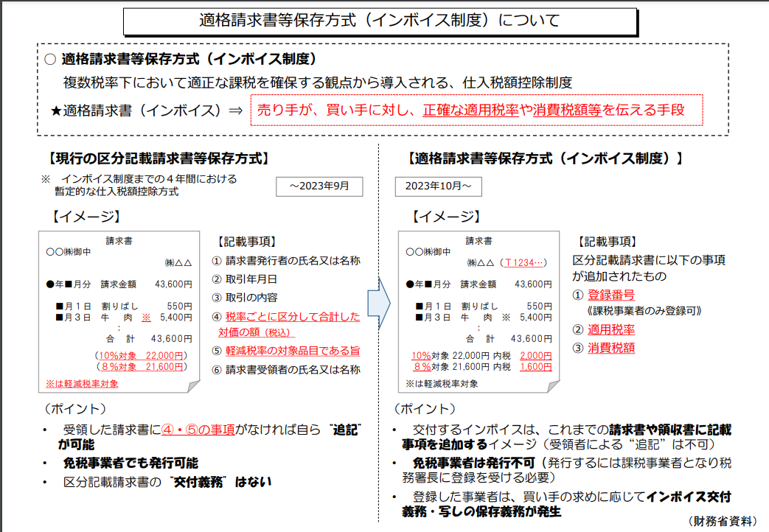
Task: Click '（8％対象 21,600円）' in parentheses
Action: point(141,367)
